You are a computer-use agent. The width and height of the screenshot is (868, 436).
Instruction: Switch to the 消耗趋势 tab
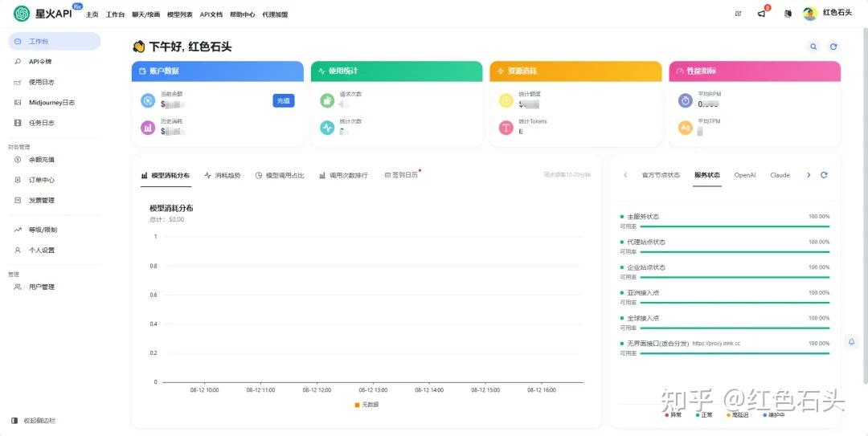(223, 175)
